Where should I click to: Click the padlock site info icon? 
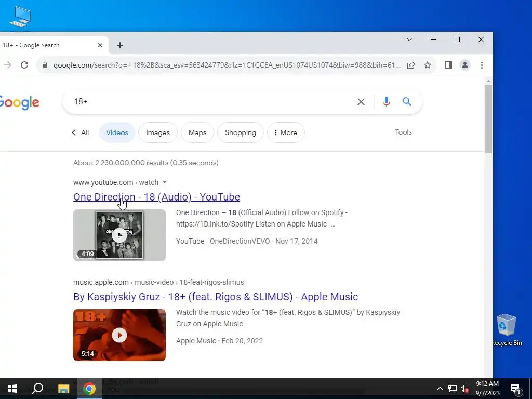click(45, 65)
